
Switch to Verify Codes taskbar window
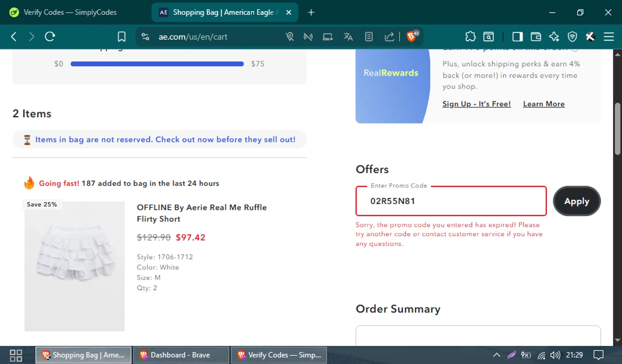click(x=279, y=355)
